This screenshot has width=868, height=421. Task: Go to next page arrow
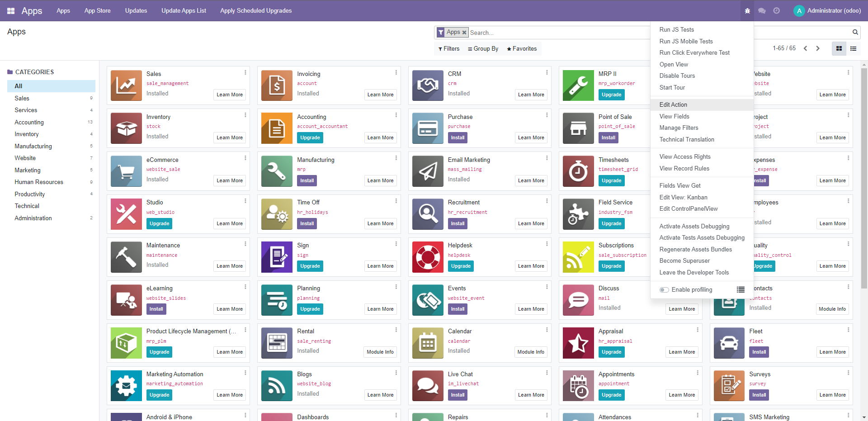click(817, 48)
